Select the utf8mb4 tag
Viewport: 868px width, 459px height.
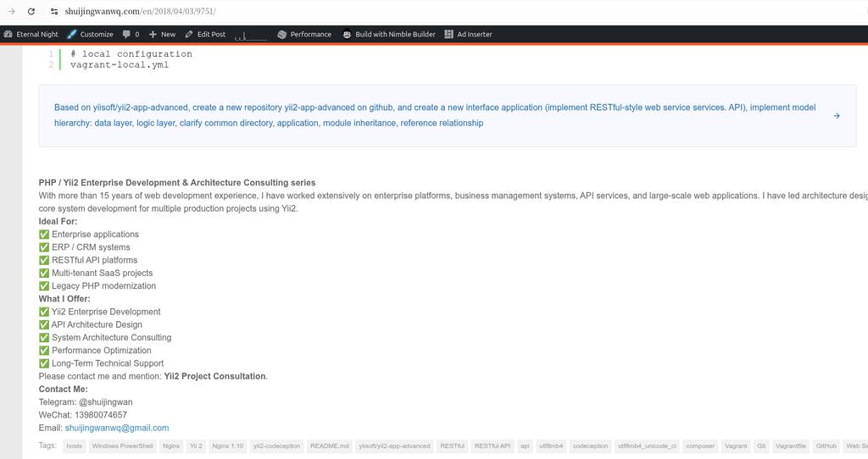click(551, 445)
